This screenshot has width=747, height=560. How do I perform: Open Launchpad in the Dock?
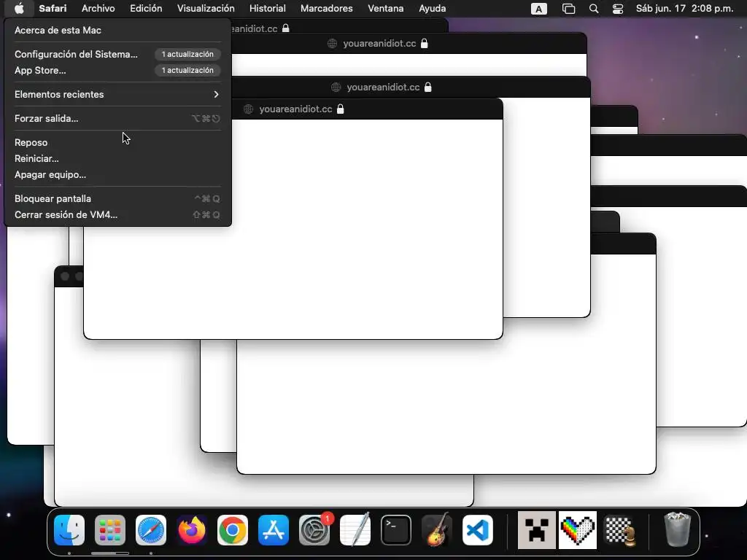point(110,530)
